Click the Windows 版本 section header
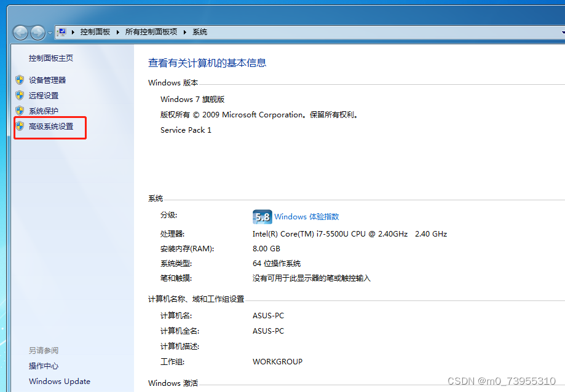This screenshot has height=392, width=565. coord(173,83)
